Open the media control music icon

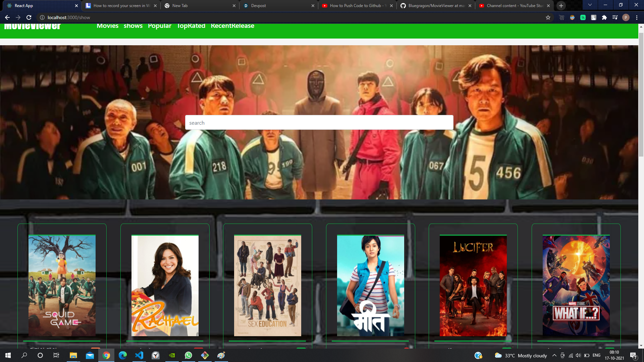[615, 17]
